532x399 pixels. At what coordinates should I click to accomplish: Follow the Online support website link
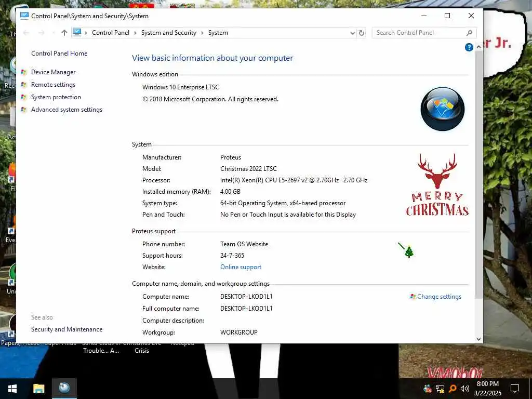tap(241, 267)
